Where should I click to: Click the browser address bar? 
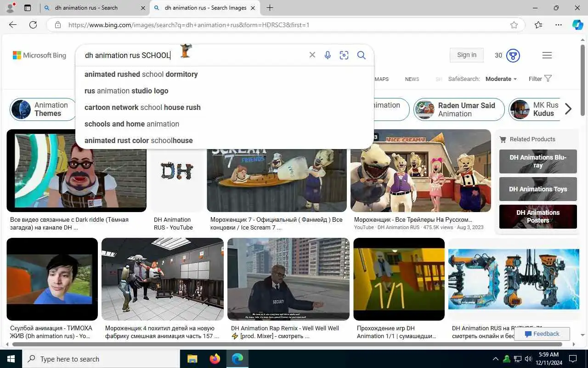click(285, 25)
